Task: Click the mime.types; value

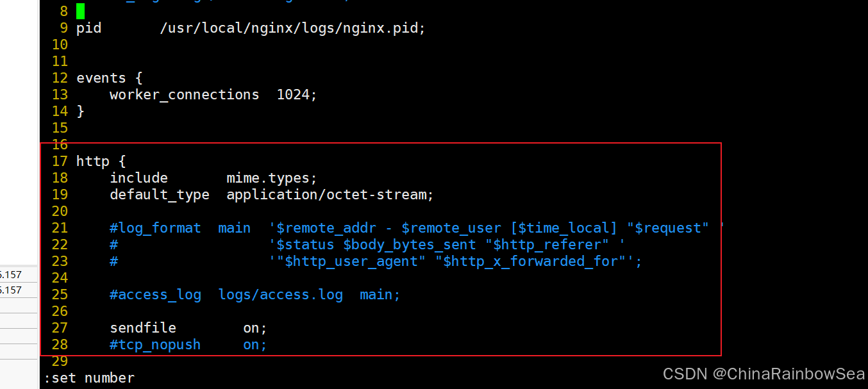Action: click(x=272, y=178)
